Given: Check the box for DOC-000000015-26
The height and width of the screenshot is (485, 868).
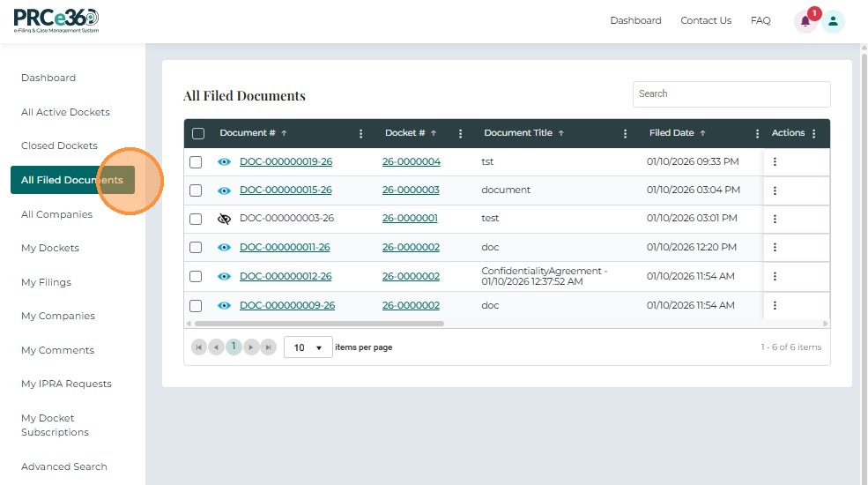Looking at the screenshot, I should (x=196, y=190).
